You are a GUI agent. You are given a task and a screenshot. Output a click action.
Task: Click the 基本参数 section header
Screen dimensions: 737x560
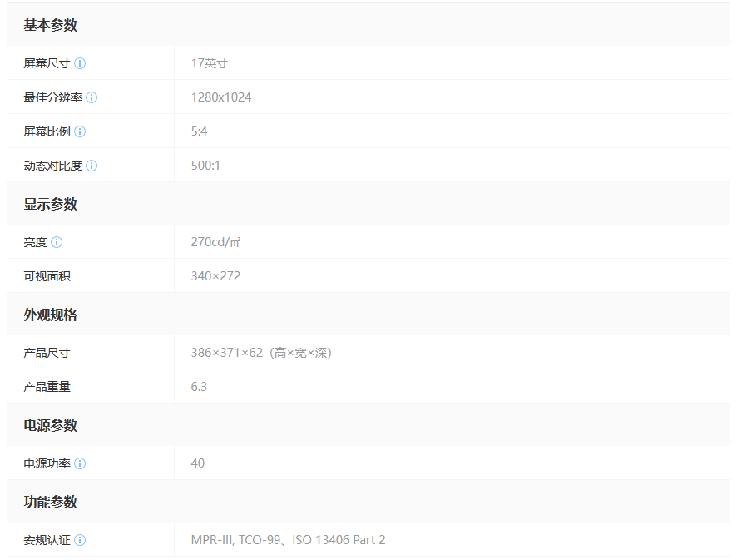[x=50, y=25]
